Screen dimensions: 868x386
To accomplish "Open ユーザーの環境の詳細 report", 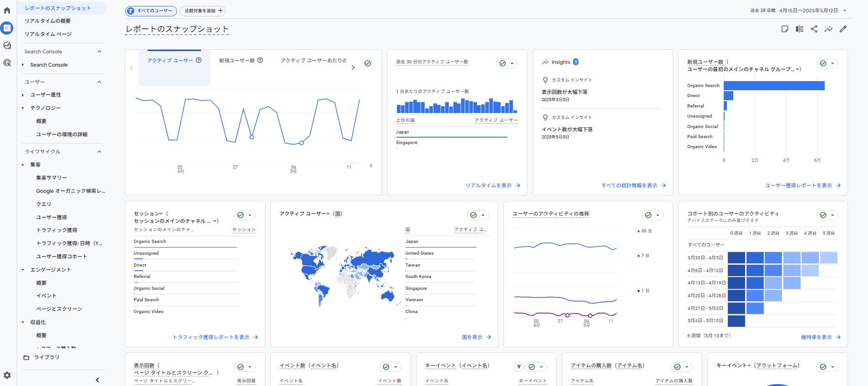I will (61, 134).
